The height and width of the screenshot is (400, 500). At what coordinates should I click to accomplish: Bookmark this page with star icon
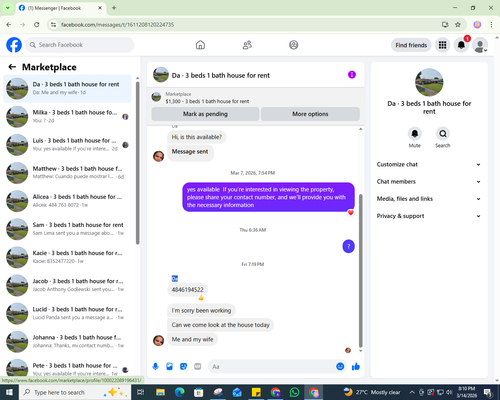click(x=458, y=25)
